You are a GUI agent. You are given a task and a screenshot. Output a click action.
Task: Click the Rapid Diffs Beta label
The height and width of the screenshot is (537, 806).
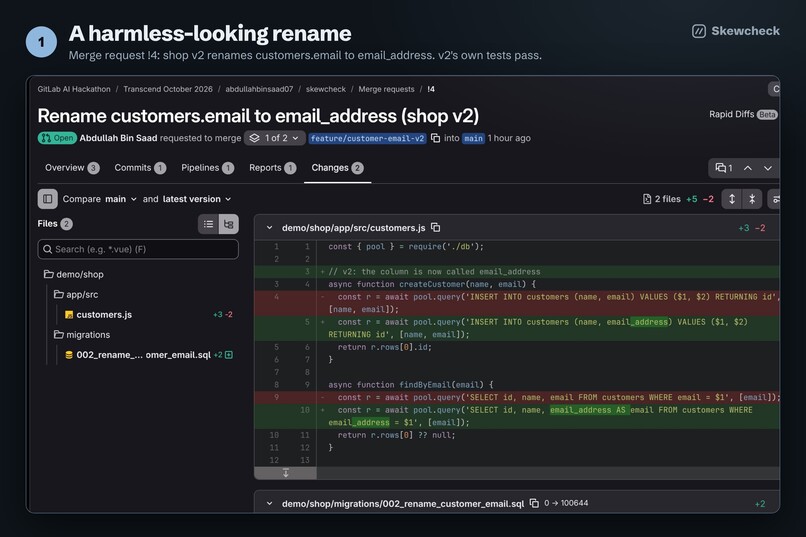pyautogui.click(x=743, y=114)
